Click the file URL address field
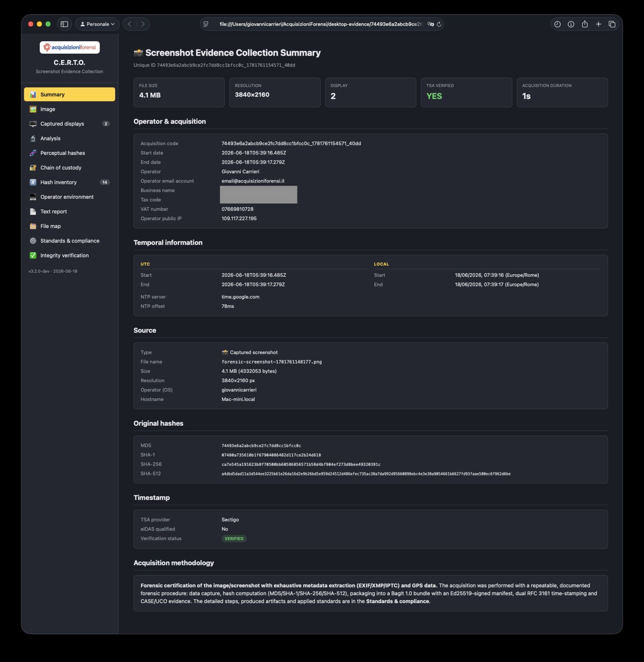Screen dimensions: 644x662 pos(321,24)
